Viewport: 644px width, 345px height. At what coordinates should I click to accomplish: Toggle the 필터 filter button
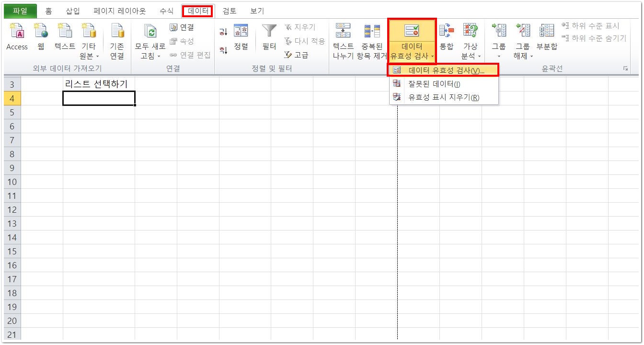[269, 37]
